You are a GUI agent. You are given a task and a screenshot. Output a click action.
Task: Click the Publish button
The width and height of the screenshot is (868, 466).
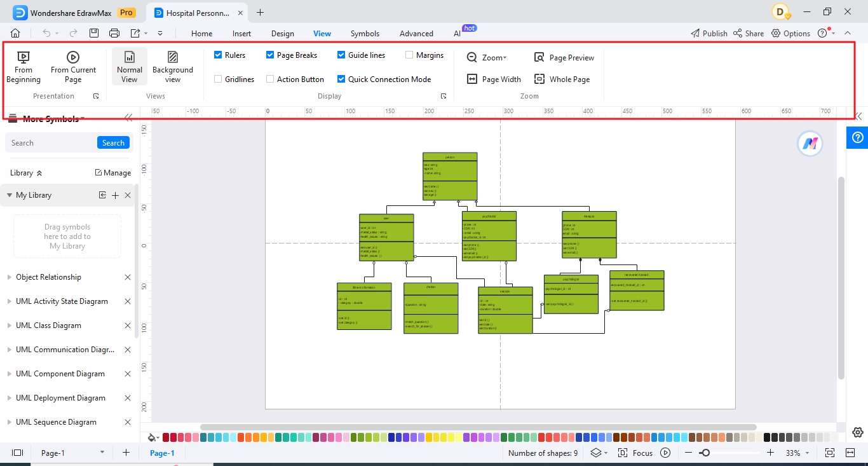click(709, 34)
